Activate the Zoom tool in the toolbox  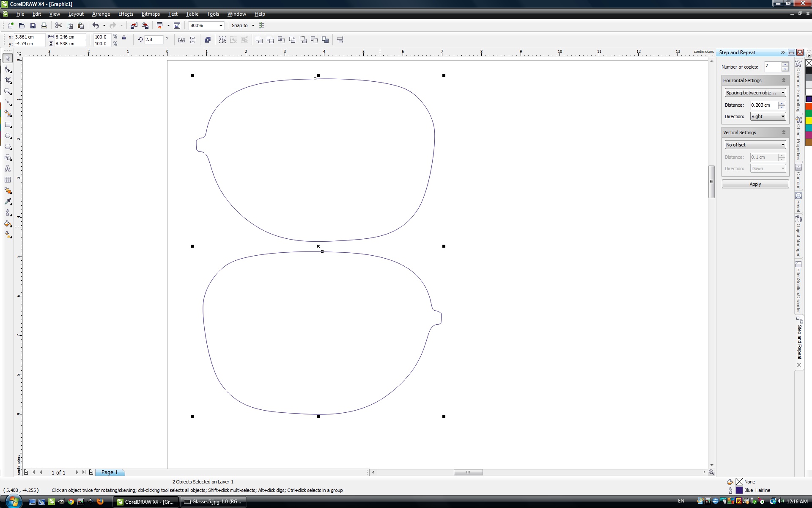click(x=8, y=91)
